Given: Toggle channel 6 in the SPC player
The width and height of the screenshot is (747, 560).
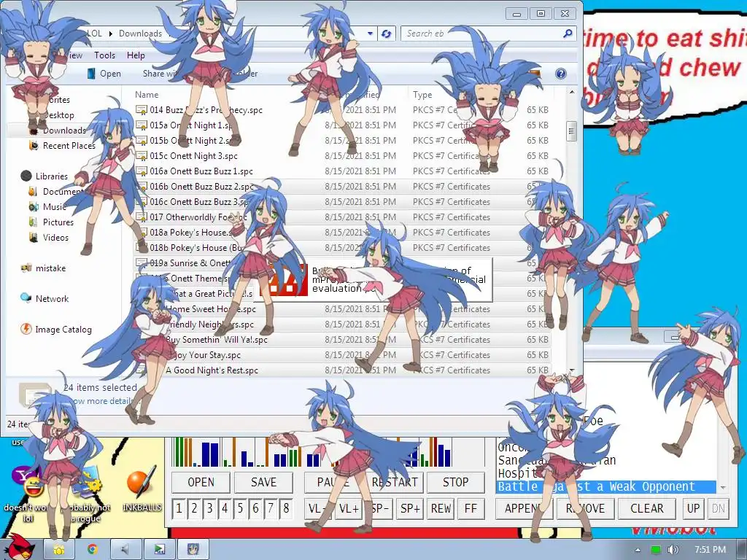Looking at the screenshot, I should [x=255, y=508].
